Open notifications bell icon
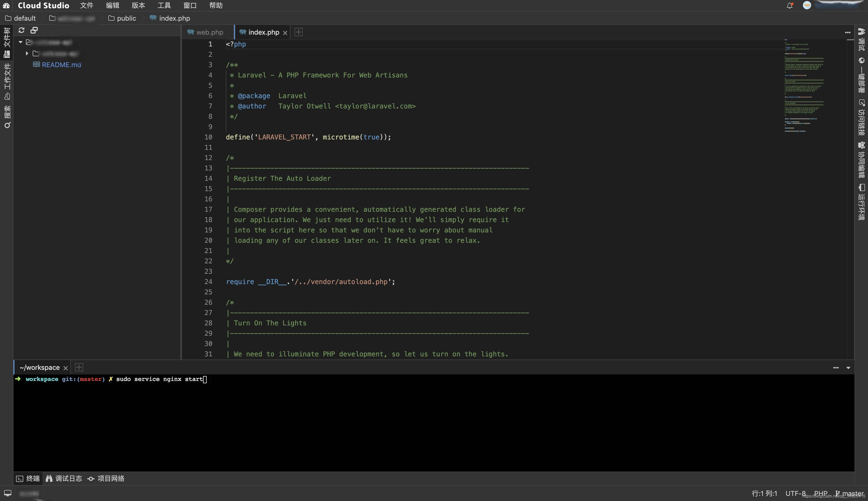 789,5
